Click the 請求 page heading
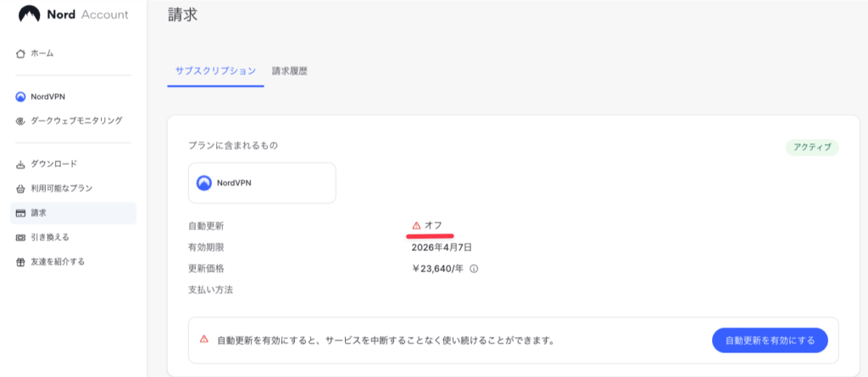 pyautogui.click(x=183, y=15)
